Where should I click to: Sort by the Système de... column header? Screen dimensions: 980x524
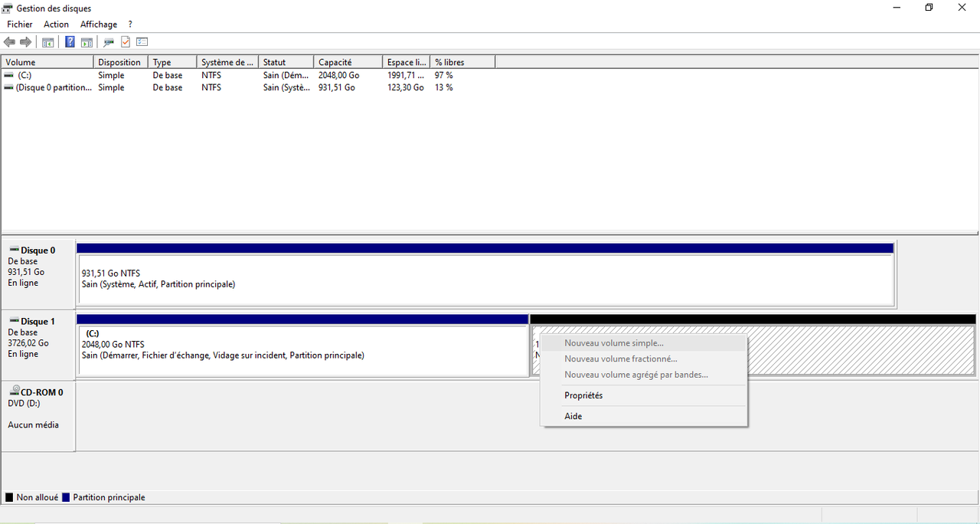coord(228,62)
